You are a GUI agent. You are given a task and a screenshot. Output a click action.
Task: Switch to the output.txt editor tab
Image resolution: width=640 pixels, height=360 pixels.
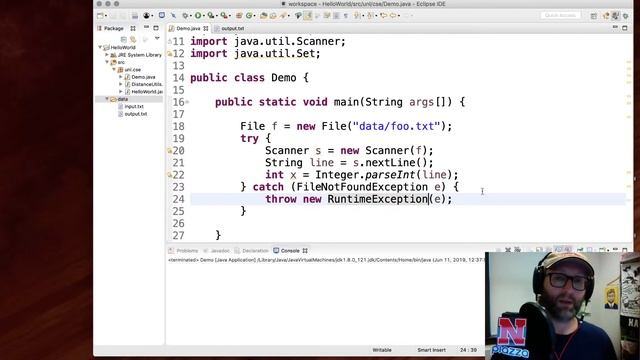[232, 29]
